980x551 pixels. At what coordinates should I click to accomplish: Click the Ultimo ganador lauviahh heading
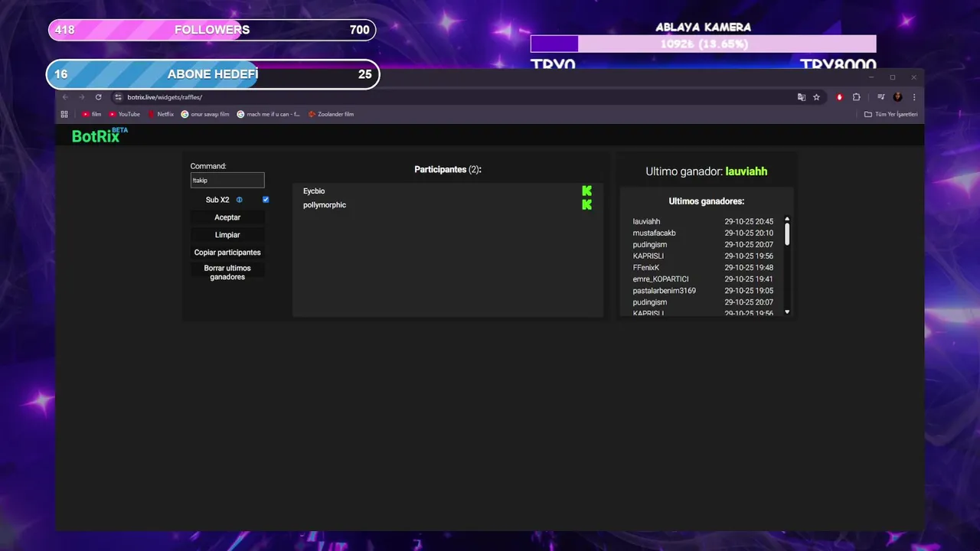(706, 171)
